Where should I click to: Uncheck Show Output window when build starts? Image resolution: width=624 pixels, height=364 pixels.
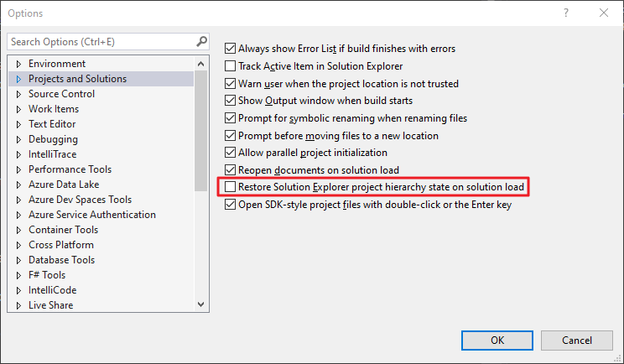[231, 101]
